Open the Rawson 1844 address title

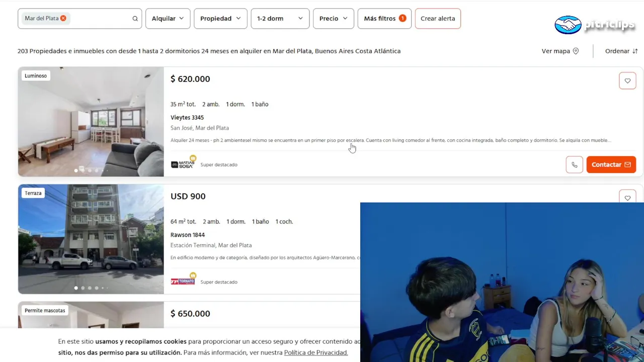(188, 235)
